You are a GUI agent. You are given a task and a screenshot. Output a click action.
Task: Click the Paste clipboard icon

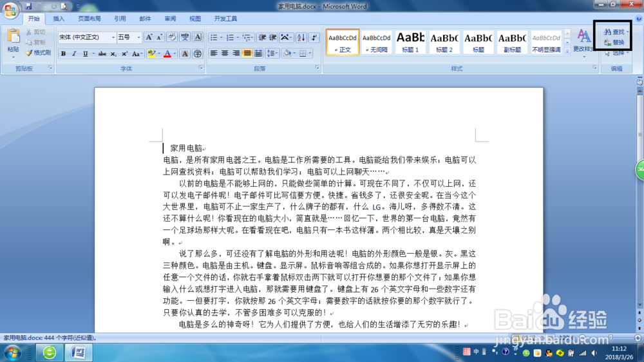coord(13,36)
